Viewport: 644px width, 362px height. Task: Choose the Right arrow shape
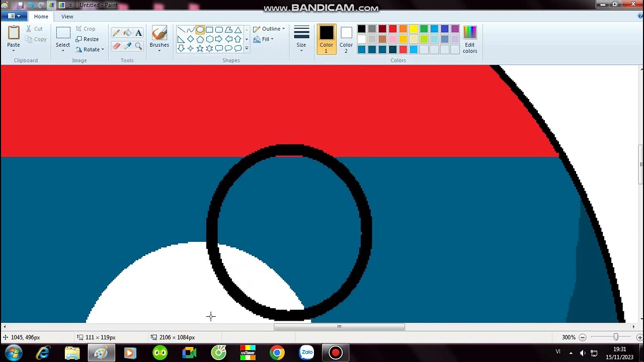click(219, 39)
